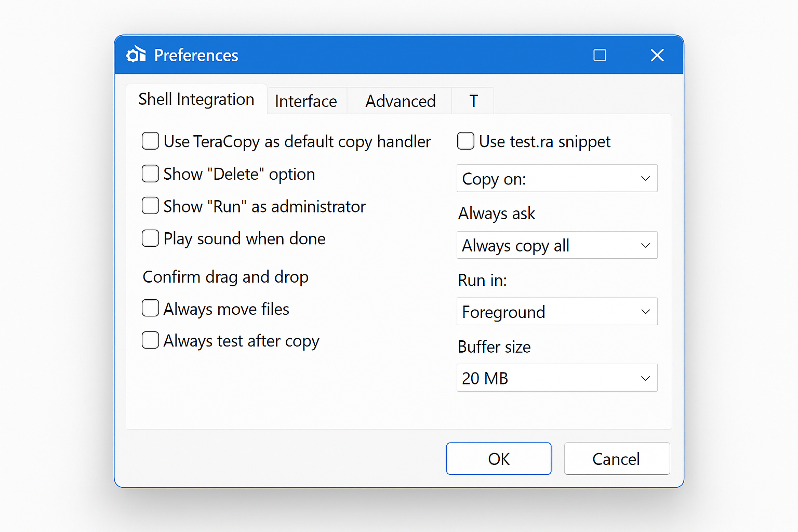This screenshot has height=532, width=798.
Task: Click the maximize button on the Preferences window
Action: pyautogui.click(x=600, y=55)
